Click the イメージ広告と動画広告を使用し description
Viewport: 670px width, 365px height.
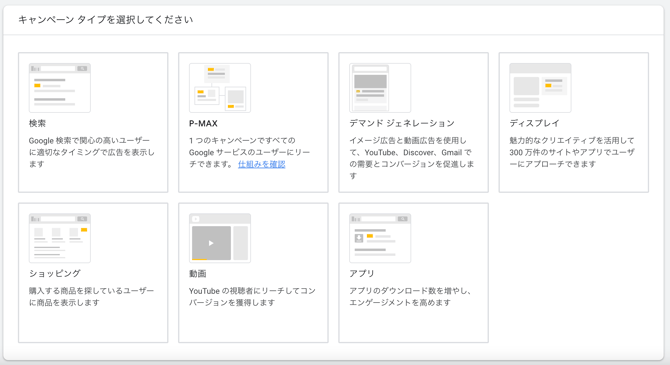pos(411,158)
